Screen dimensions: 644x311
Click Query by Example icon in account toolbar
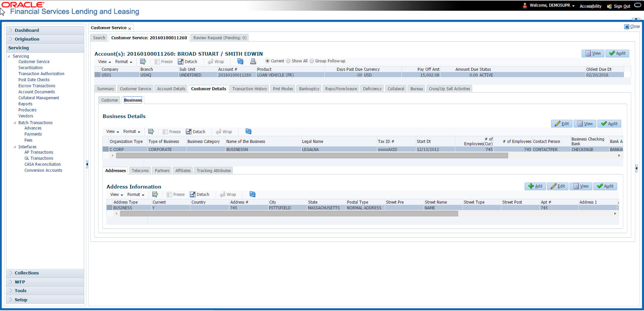click(x=143, y=62)
